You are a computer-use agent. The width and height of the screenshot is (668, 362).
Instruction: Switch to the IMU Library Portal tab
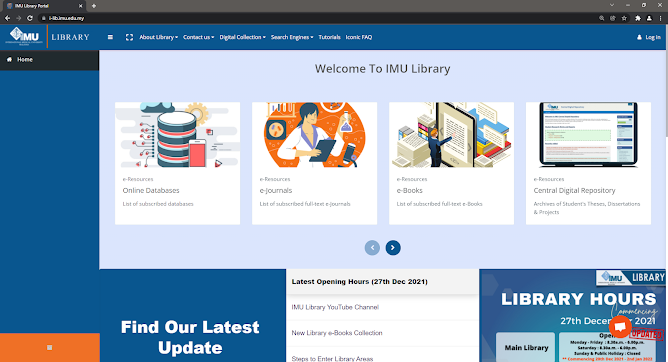(44, 6)
